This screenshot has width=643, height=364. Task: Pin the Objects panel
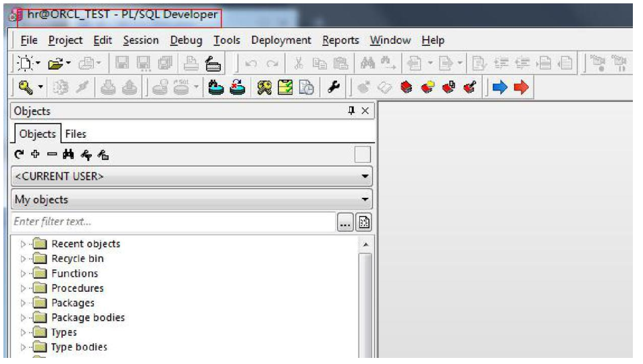(351, 110)
